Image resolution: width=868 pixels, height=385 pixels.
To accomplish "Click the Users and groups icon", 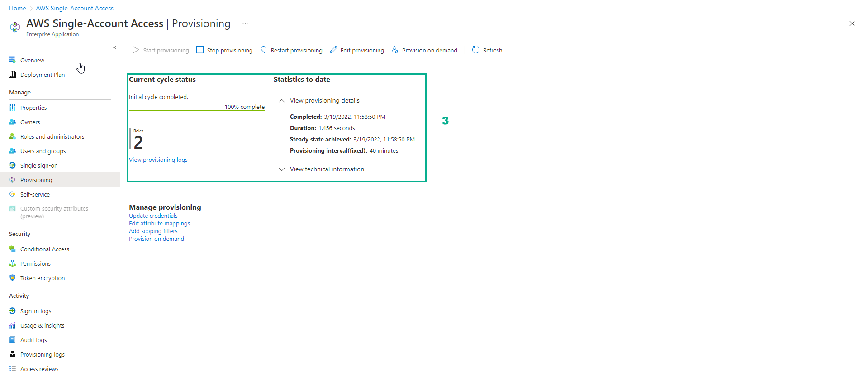I will coord(12,151).
